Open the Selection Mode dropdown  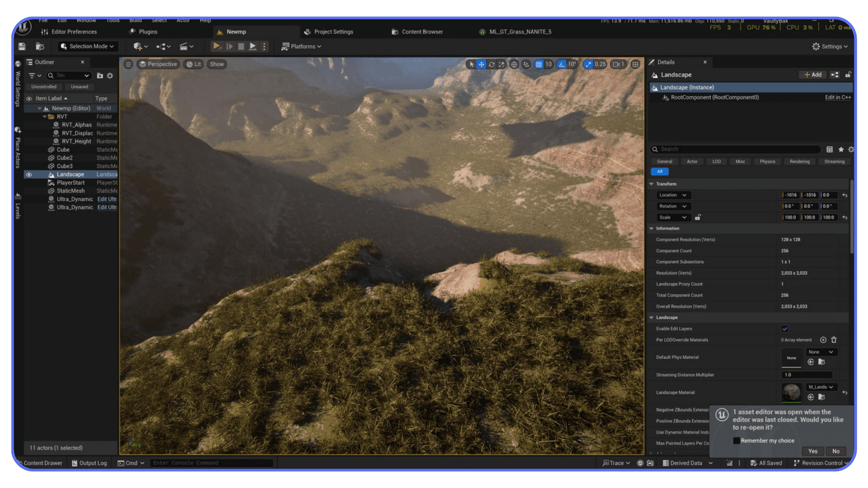(88, 46)
